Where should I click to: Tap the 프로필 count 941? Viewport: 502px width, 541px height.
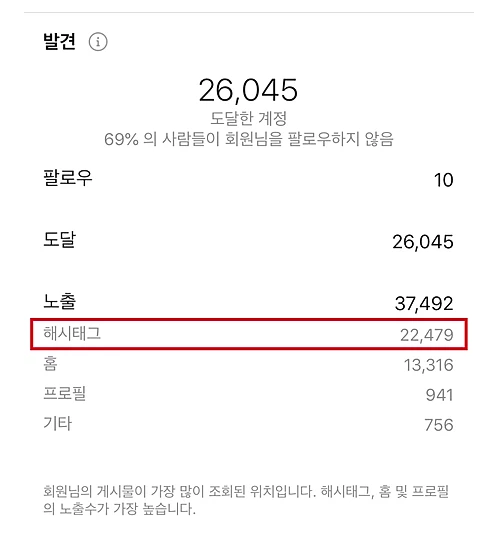coord(440,395)
